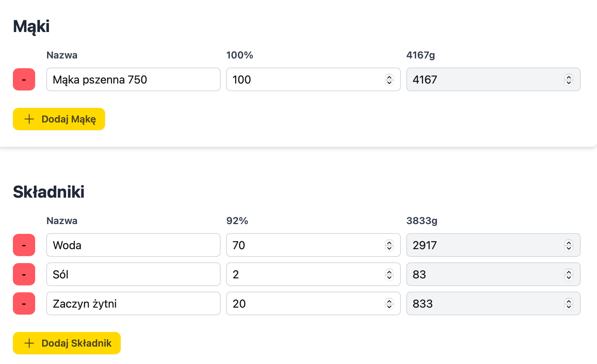
Task: Click stepper on Sól percent field
Action: [x=389, y=275]
